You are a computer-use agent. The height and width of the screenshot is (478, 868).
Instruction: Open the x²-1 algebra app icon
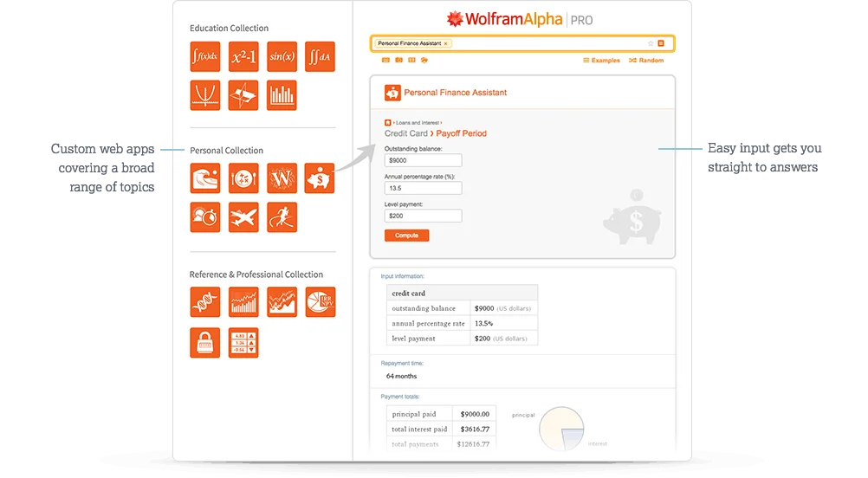click(243, 56)
